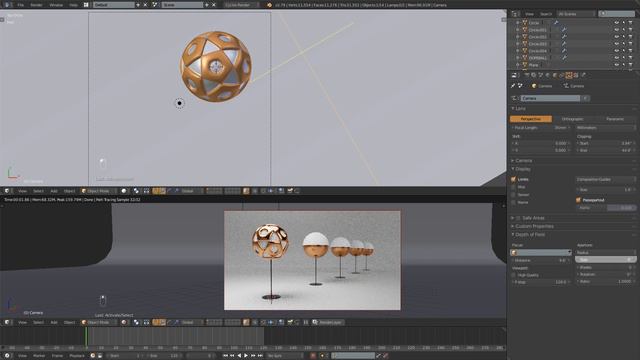Open the Composition Guides dropdown

pos(606,179)
